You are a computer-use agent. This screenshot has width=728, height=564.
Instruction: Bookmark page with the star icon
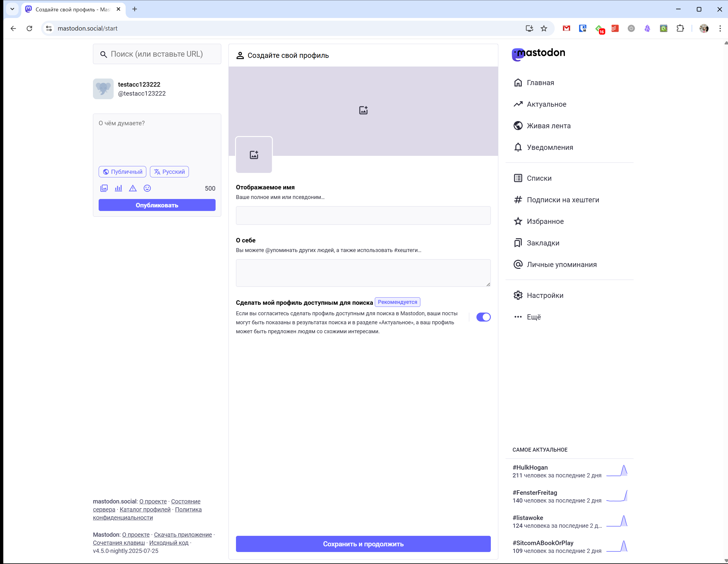coord(544,29)
